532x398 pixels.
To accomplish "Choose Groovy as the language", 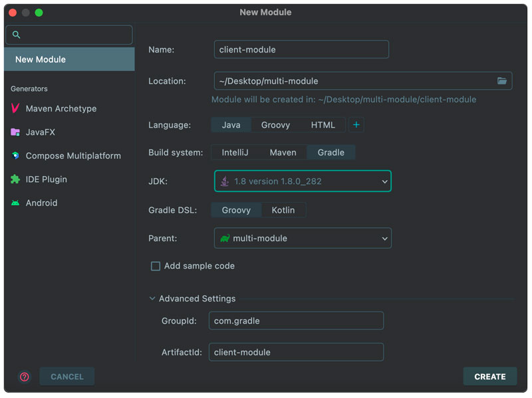I will point(275,125).
